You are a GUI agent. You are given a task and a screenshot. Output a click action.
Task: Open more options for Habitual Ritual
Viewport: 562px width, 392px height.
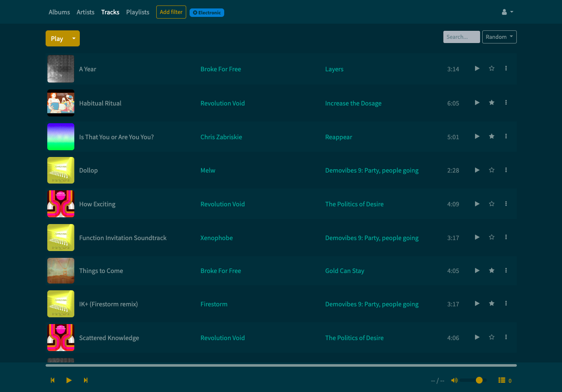click(x=506, y=103)
